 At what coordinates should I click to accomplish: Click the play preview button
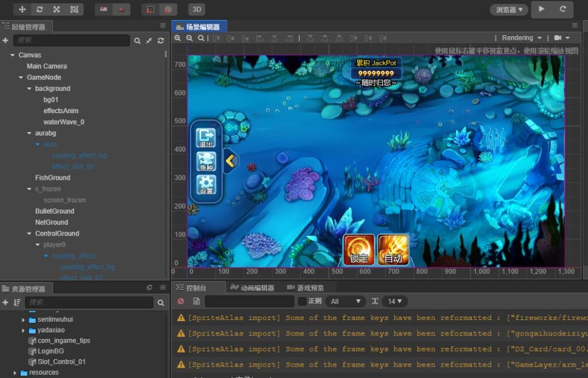pyautogui.click(x=541, y=9)
